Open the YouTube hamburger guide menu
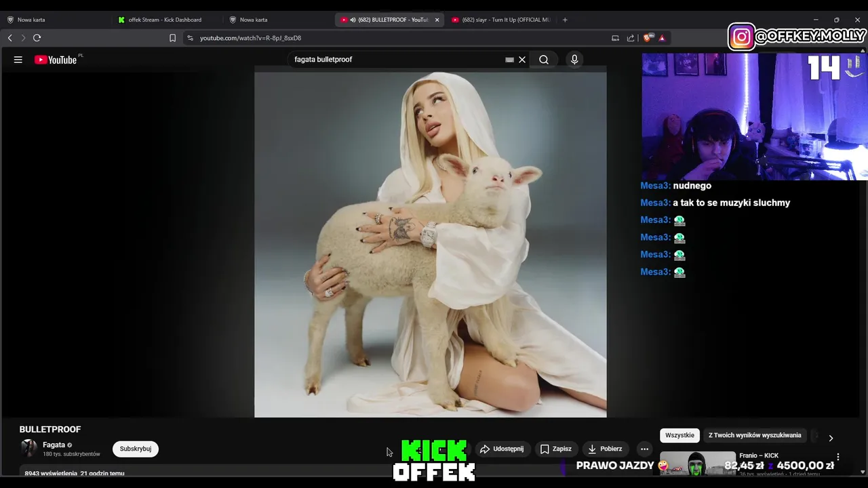This screenshot has height=488, width=868. [18, 60]
